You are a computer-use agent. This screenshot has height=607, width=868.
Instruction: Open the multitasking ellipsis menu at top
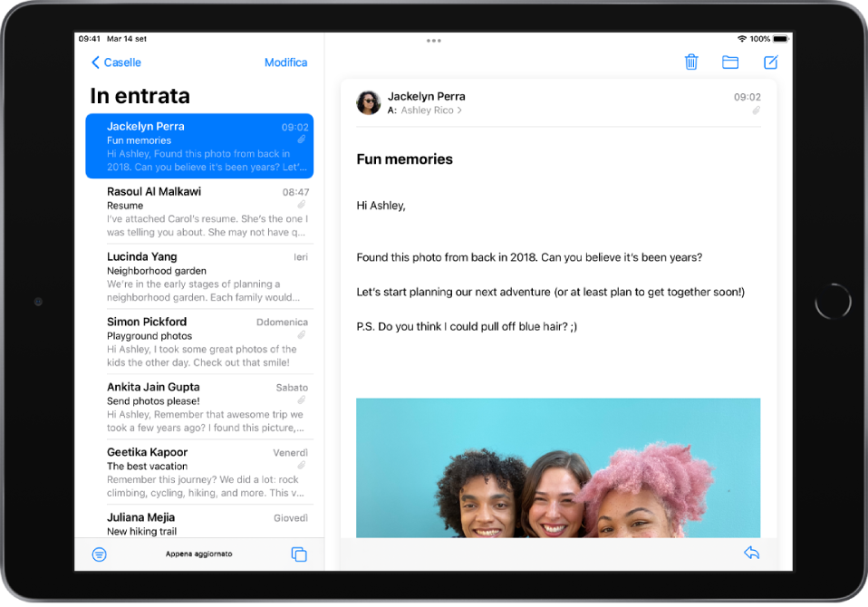(433, 41)
